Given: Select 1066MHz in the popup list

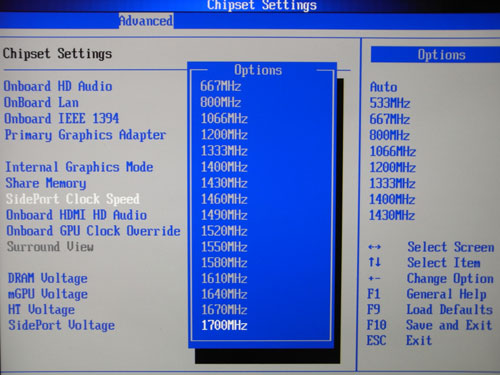Looking at the screenshot, I should click(x=224, y=118).
